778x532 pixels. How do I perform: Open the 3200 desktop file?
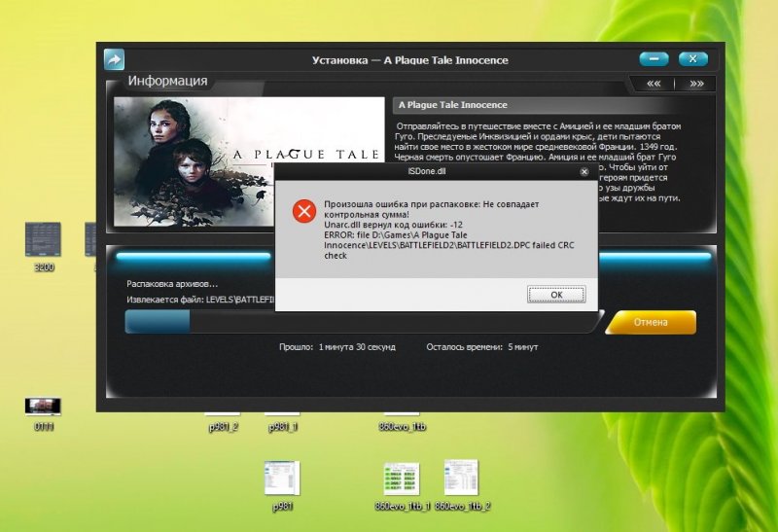(x=43, y=239)
